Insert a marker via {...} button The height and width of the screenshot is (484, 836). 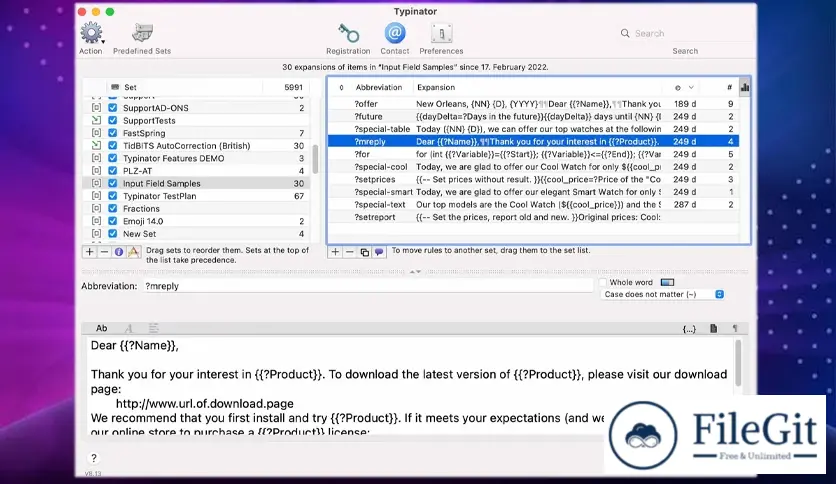coord(689,329)
